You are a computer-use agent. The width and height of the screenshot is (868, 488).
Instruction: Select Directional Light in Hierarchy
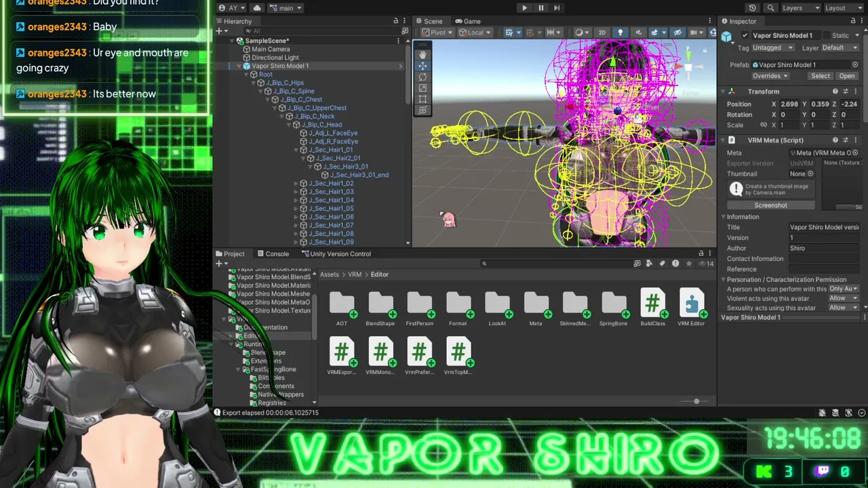[275, 58]
